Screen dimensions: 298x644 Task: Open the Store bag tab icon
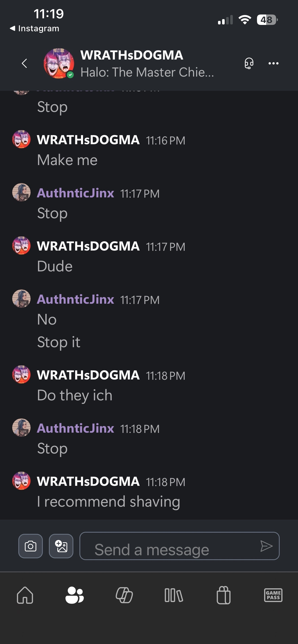tap(224, 595)
